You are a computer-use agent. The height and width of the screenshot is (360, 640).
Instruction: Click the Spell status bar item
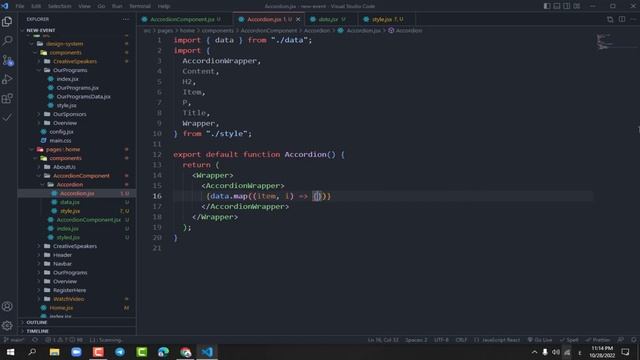pyautogui.click(x=569, y=340)
